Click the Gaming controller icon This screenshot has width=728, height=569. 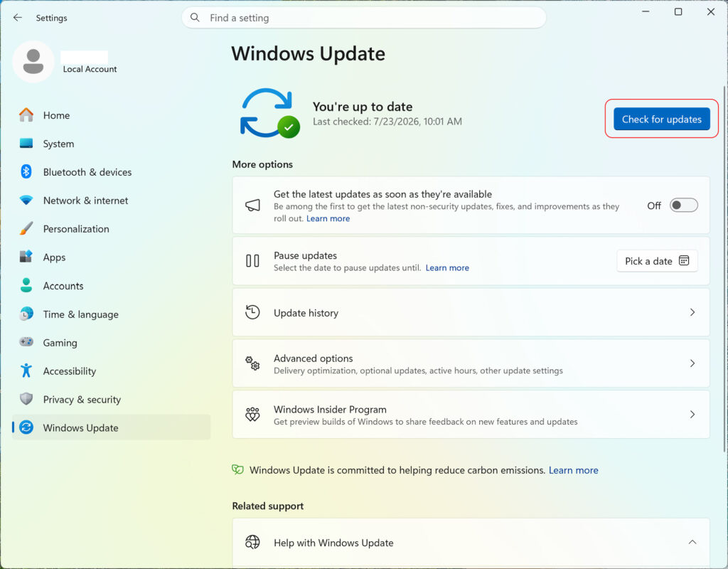tap(26, 342)
